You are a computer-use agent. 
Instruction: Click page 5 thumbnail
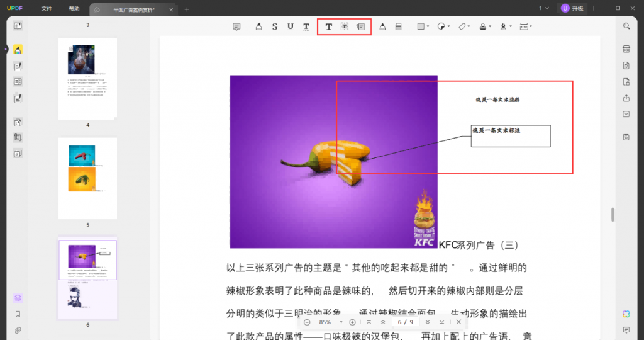tap(87, 178)
